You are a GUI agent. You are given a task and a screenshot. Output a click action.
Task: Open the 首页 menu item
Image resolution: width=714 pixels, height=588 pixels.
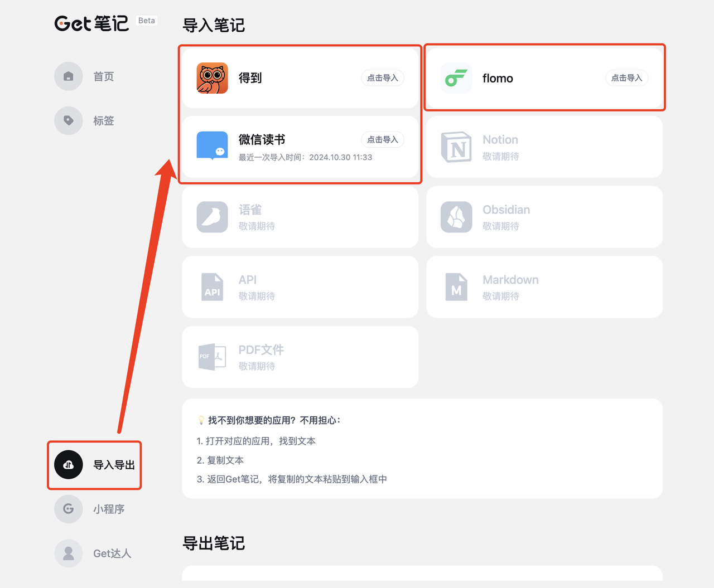point(104,76)
